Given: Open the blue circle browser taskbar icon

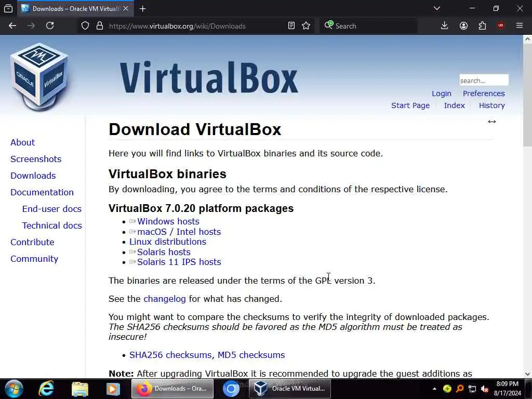Looking at the screenshot, I should [231, 389].
